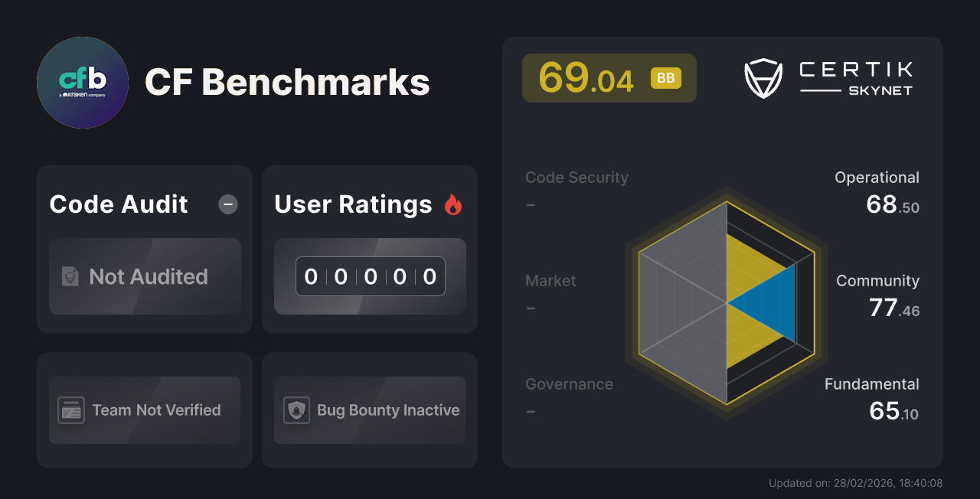Click the shield icon inside Not Audited badge
980x499 pixels.
[x=69, y=276]
